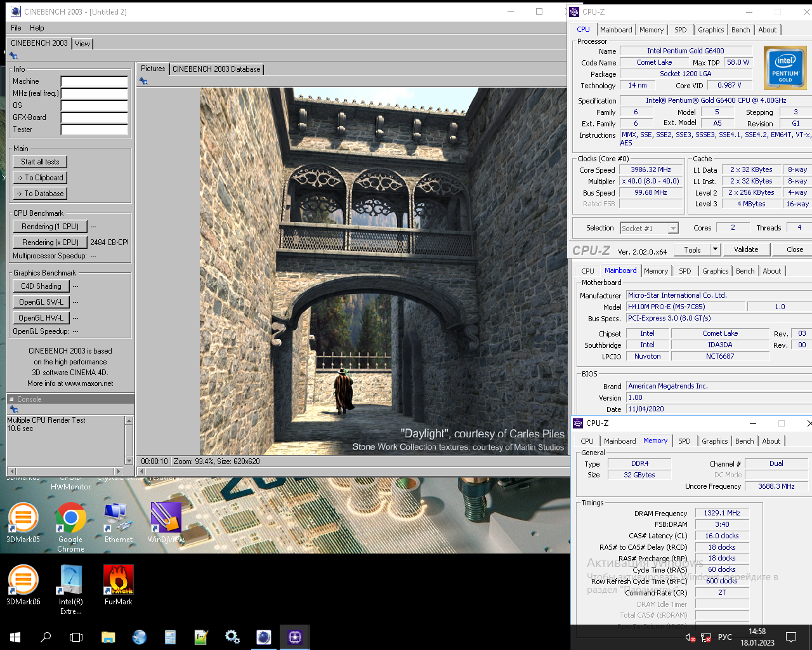Launch Google Chrome from the desktop
Image resolution: width=812 pixels, height=650 pixels.
click(70, 526)
